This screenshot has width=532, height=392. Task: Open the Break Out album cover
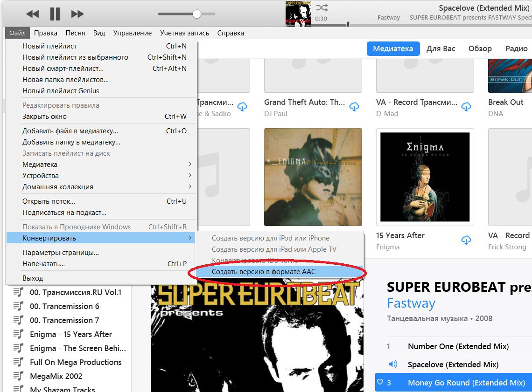(510, 76)
